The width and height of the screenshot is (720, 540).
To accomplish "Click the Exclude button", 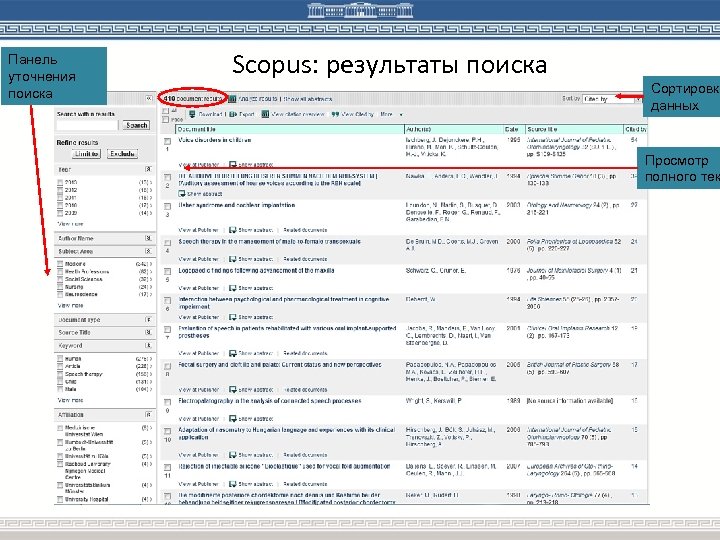I will [x=122, y=154].
